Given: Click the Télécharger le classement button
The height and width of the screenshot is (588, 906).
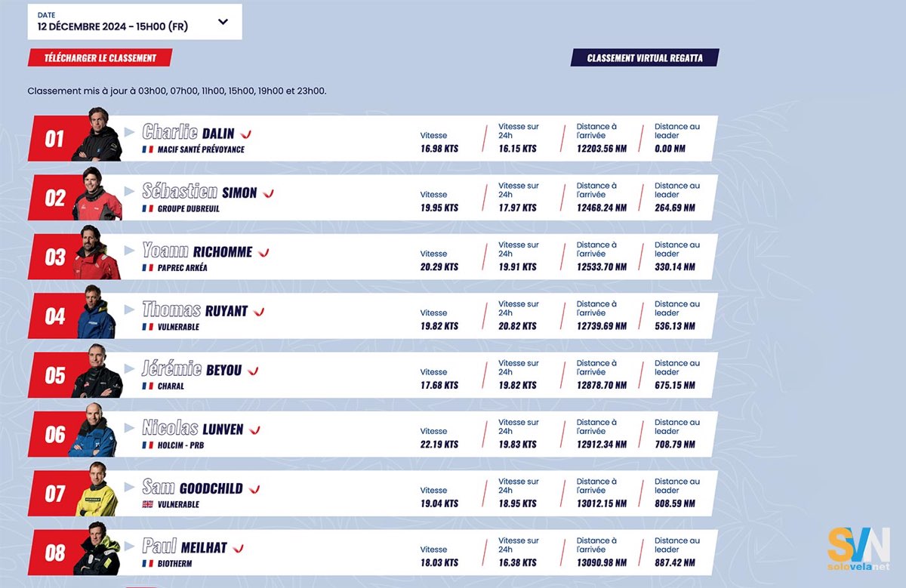Looking at the screenshot, I should (100, 58).
